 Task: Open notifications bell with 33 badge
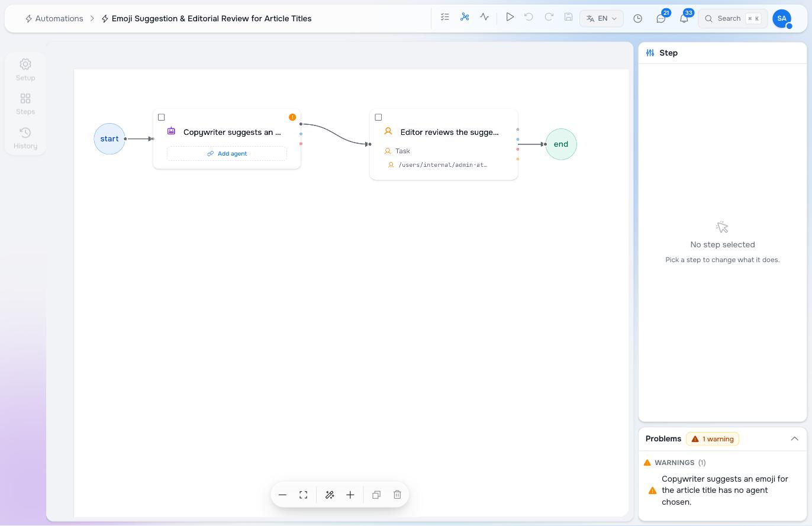point(684,18)
